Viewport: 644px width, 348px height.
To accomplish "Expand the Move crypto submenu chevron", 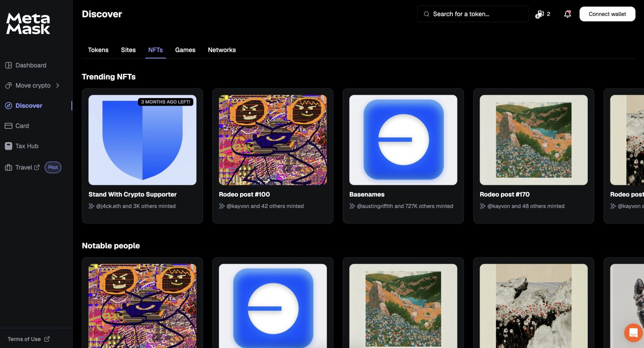I will 57,86.
